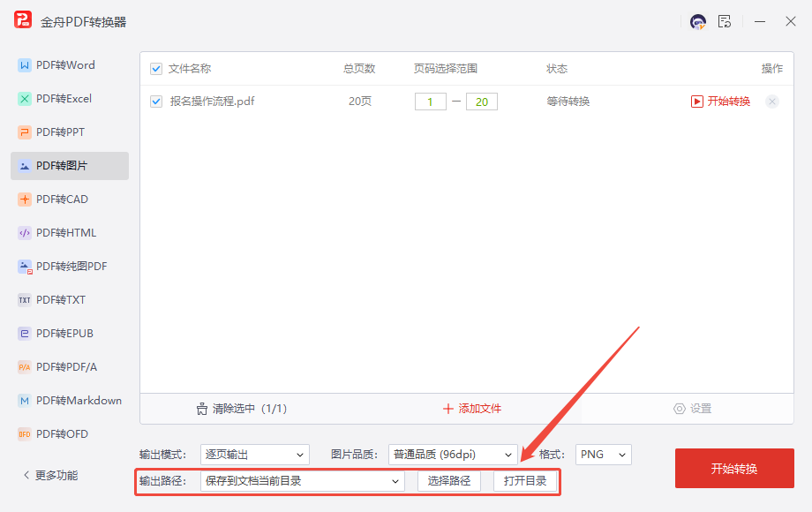Click the PDF转HTML sidebar icon
Viewport: 812px width, 512px height.
click(25, 233)
